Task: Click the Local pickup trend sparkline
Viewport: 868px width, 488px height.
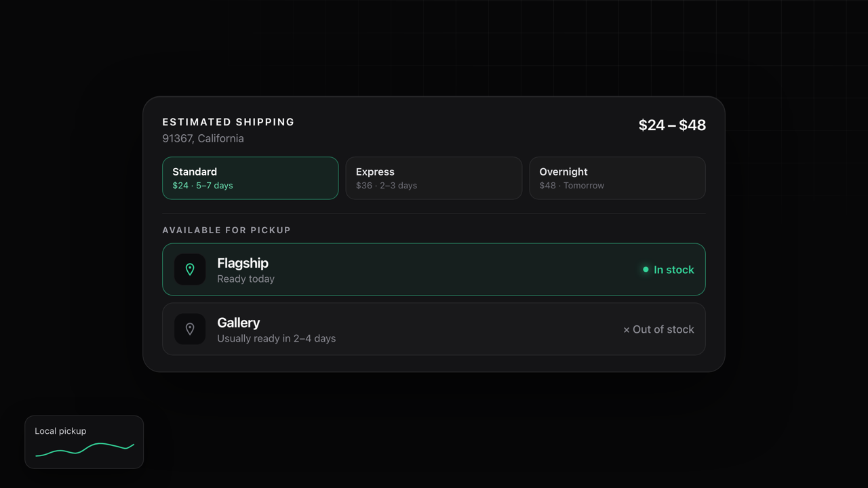Action: pyautogui.click(x=85, y=449)
